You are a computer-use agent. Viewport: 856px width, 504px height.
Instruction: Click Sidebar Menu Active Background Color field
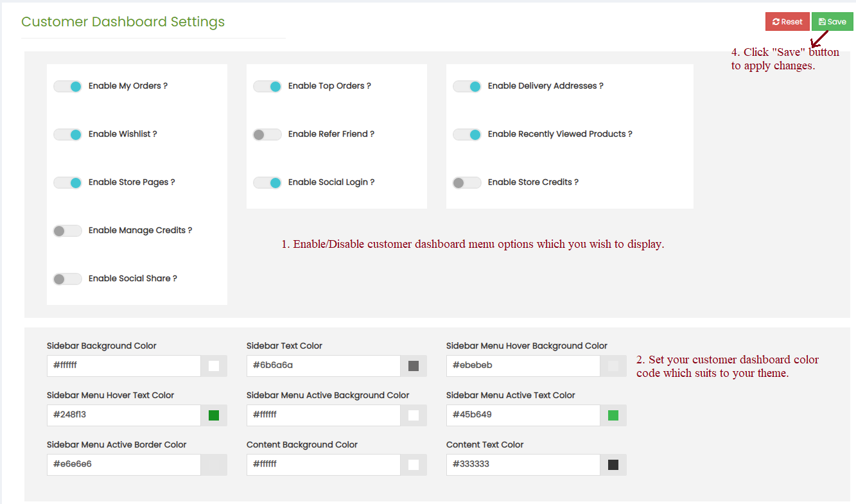click(x=324, y=415)
